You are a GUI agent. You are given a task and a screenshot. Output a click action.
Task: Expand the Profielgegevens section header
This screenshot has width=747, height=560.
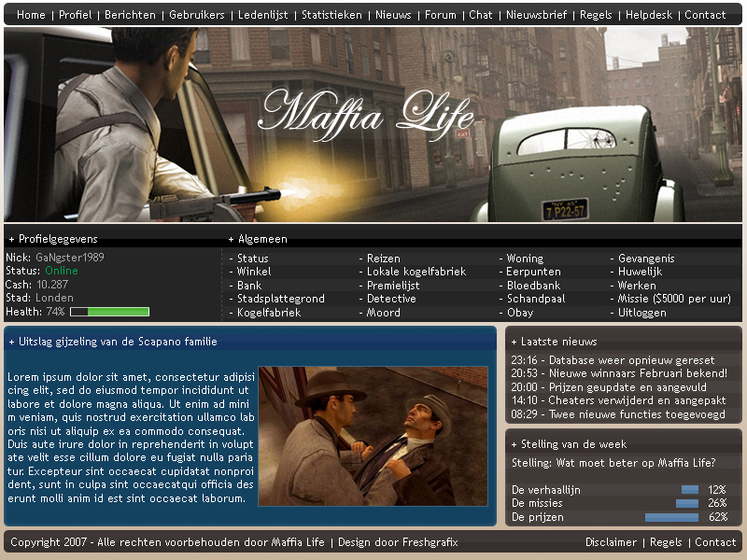point(53,239)
